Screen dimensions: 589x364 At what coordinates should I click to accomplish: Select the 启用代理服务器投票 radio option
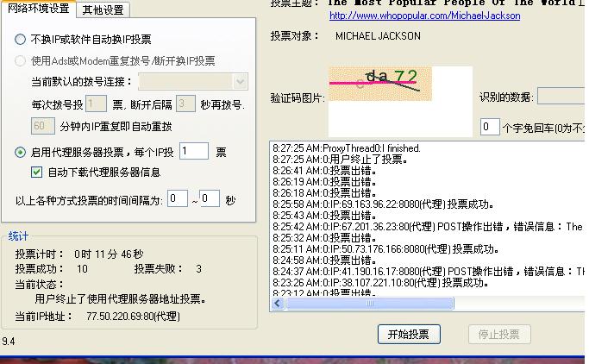pos(21,153)
